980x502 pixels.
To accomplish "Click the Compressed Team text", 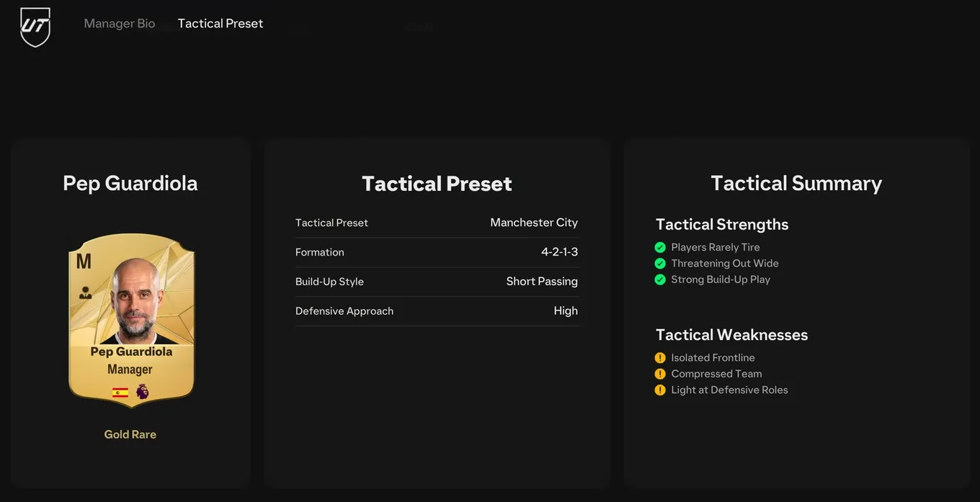I will click(x=717, y=374).
